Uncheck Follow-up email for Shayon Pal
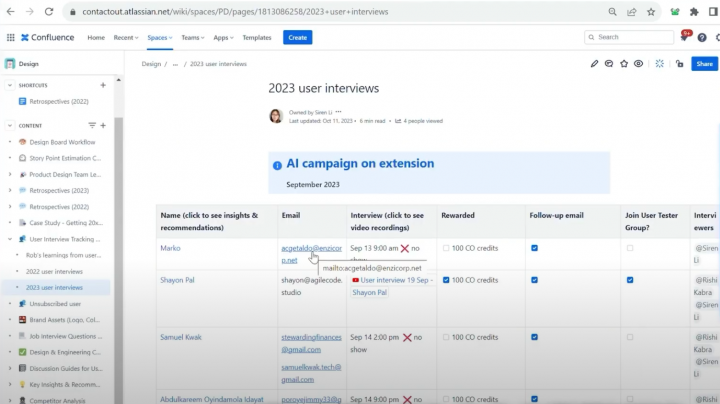Image resolution: width=720 pixels, height=404 pixels. coord(535,280)
